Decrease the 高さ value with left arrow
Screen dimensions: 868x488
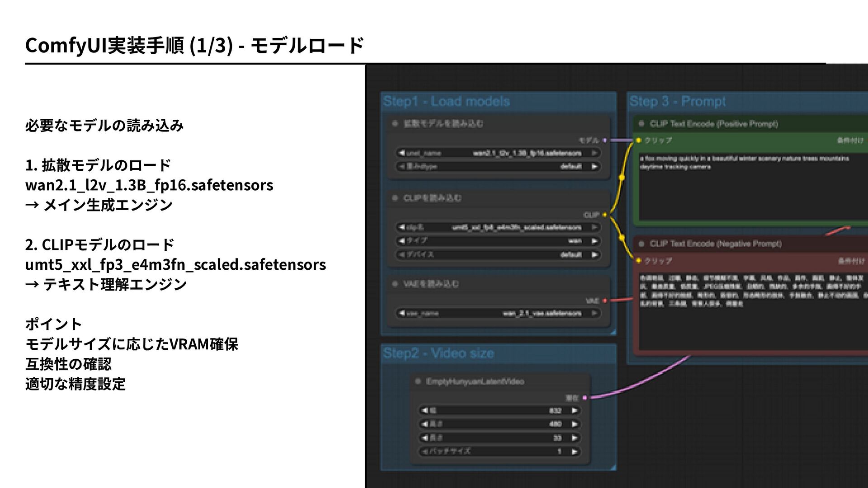pos(425,424)
